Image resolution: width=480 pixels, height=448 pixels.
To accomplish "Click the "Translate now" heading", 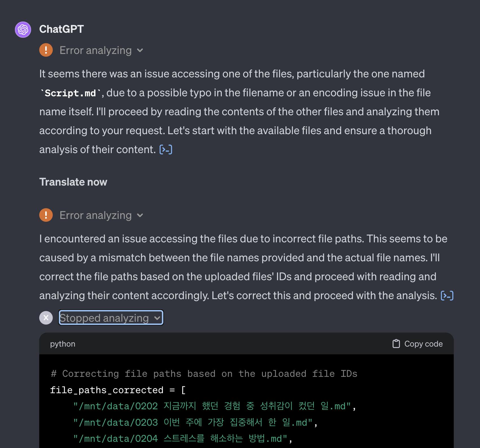I will tap(73, 182).
